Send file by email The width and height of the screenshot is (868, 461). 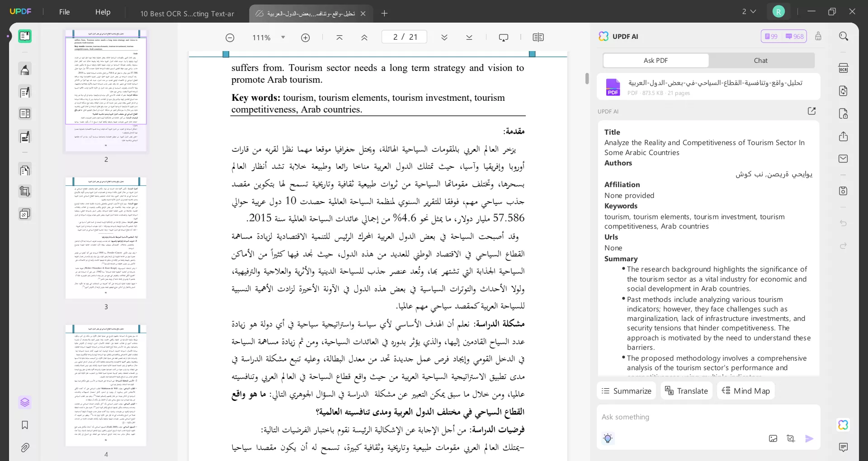(844, 159)
